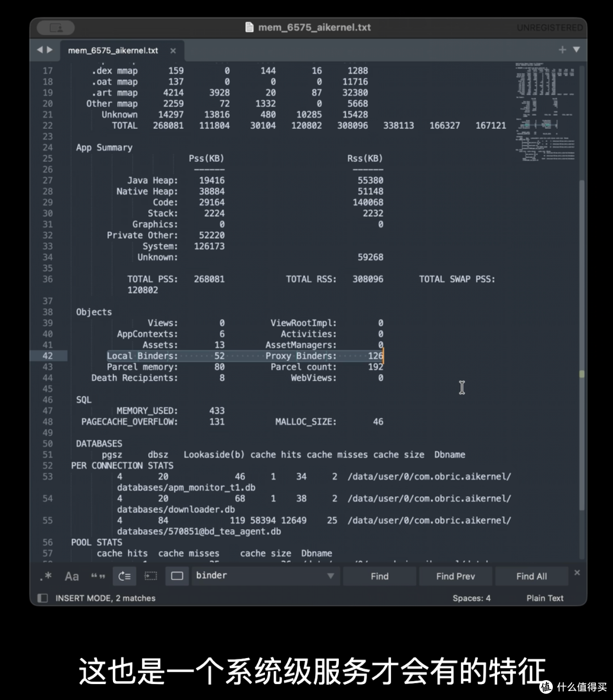Screen dimensions: 613x700
Task: Click the "PAGECACHE_OVERFLOW:" label
Action: (x=130, y=422)
